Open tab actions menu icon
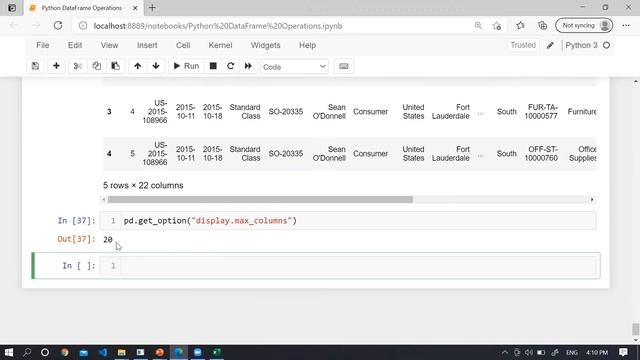The image size is (640, 360). [x=12, y=8]
